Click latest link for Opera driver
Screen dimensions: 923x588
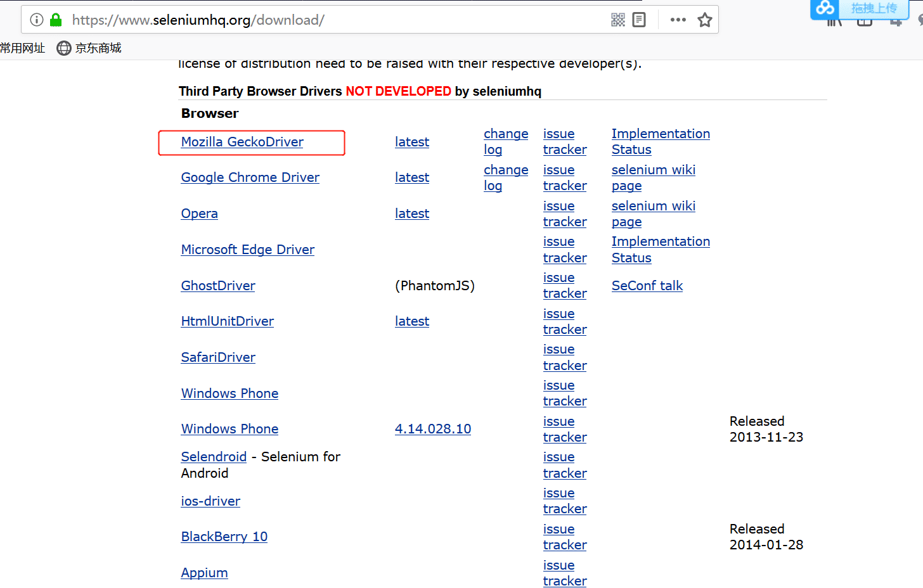click(x=411, y=214)
